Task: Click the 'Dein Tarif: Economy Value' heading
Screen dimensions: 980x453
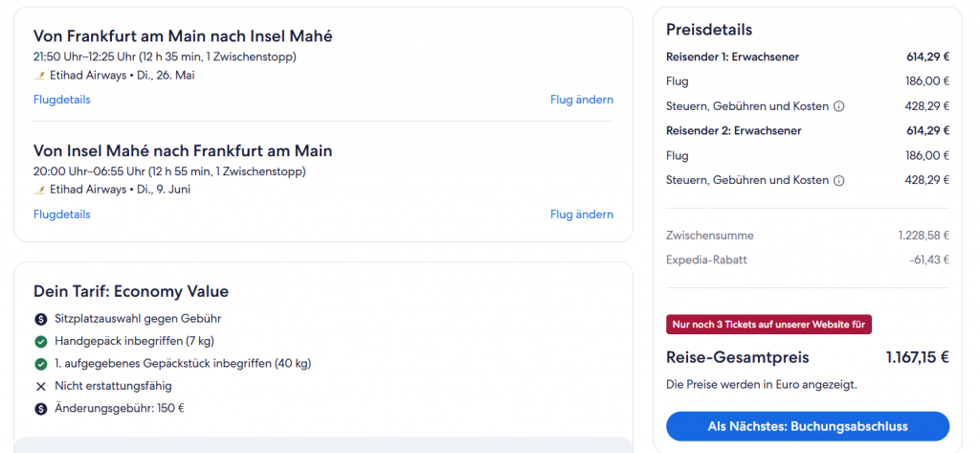Action: (131, 291)
